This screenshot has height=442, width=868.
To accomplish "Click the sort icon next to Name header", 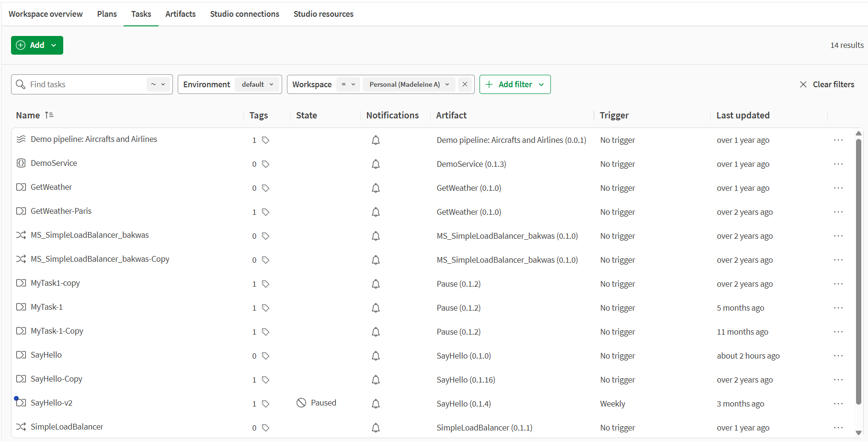I will pos(49,115).
